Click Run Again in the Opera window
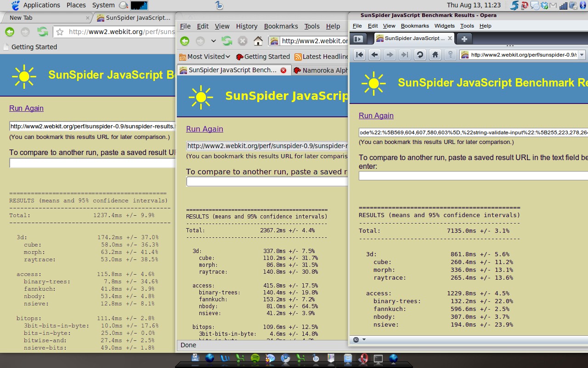588x368 pixels. (x=376, y=115)
